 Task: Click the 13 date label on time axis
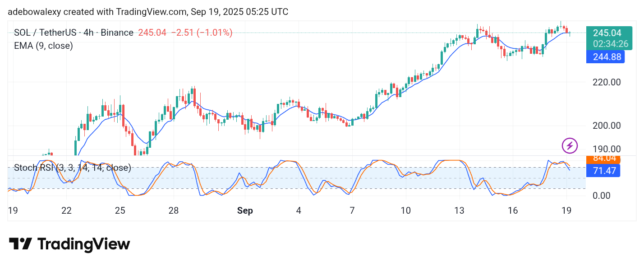tap(460, 211)
